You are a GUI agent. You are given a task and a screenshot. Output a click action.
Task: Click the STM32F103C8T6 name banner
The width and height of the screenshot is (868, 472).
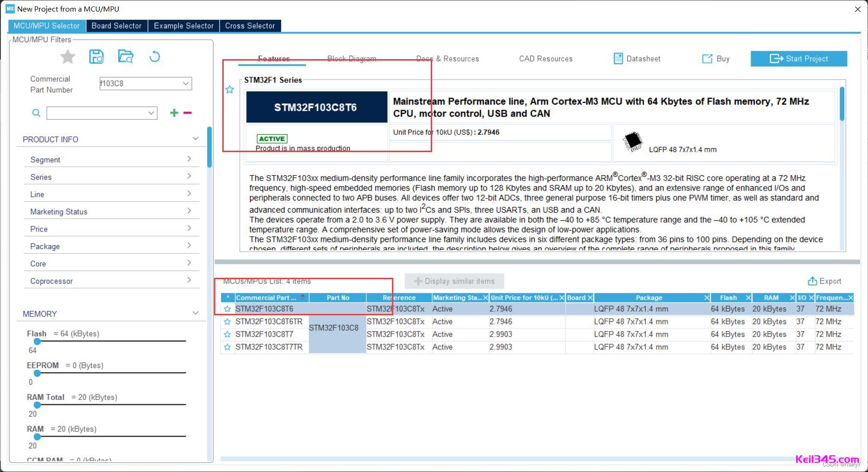[317, 107]
